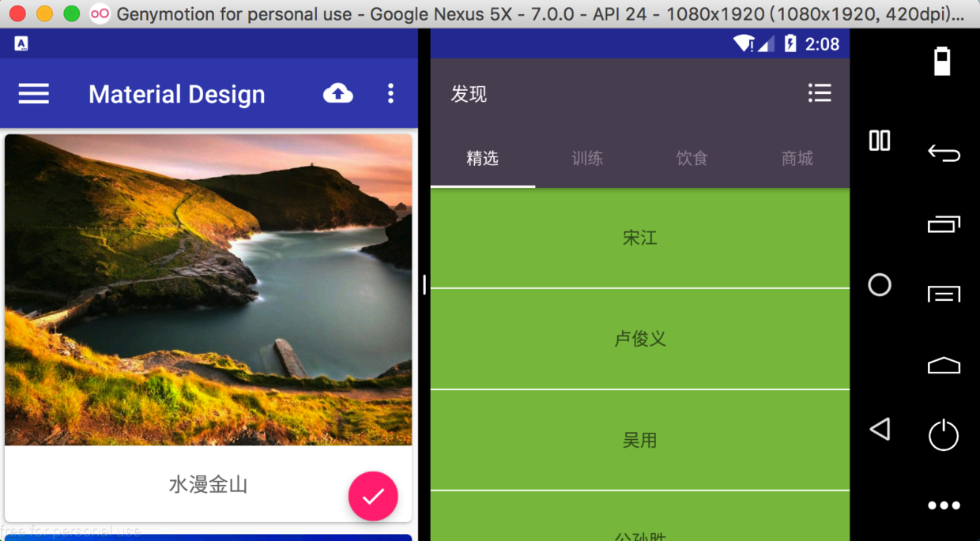Select the 卢俊义 list row

(640, 339)
